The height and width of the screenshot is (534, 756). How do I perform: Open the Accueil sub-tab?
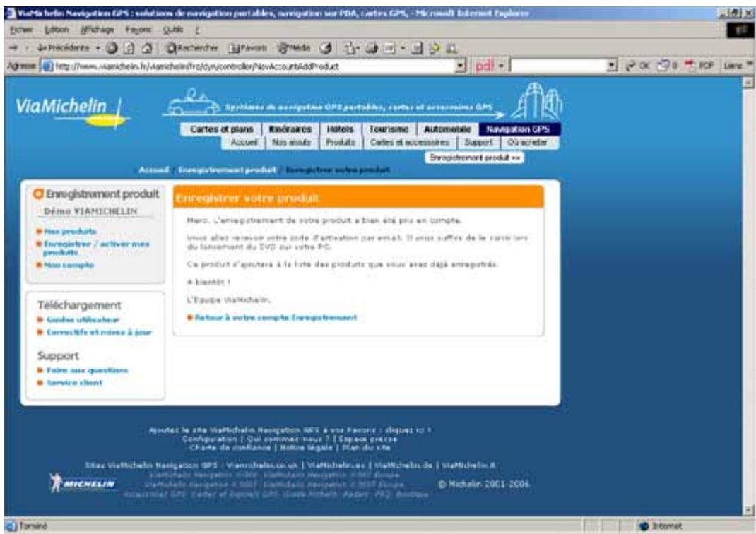point(244,143)
